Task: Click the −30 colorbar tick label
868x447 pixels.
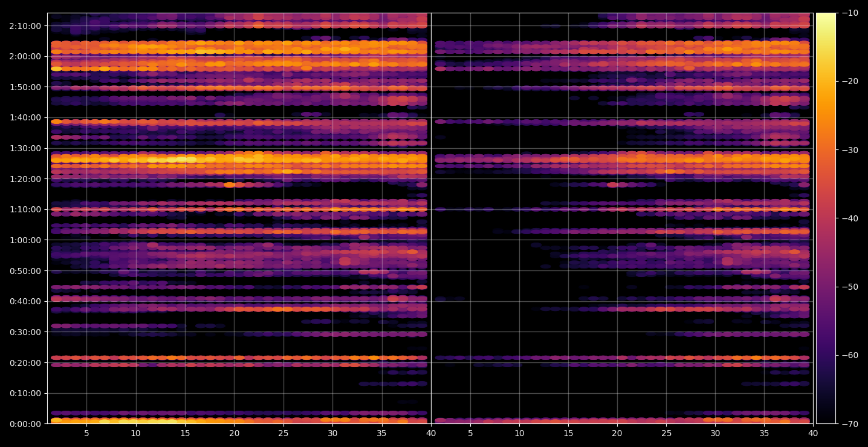Action: click(x=850, y=150)
